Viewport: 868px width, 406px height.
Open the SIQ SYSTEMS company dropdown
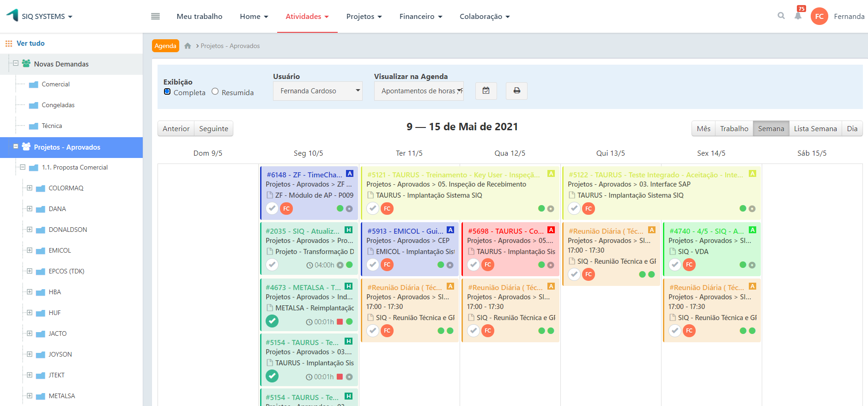pos(47,17)
